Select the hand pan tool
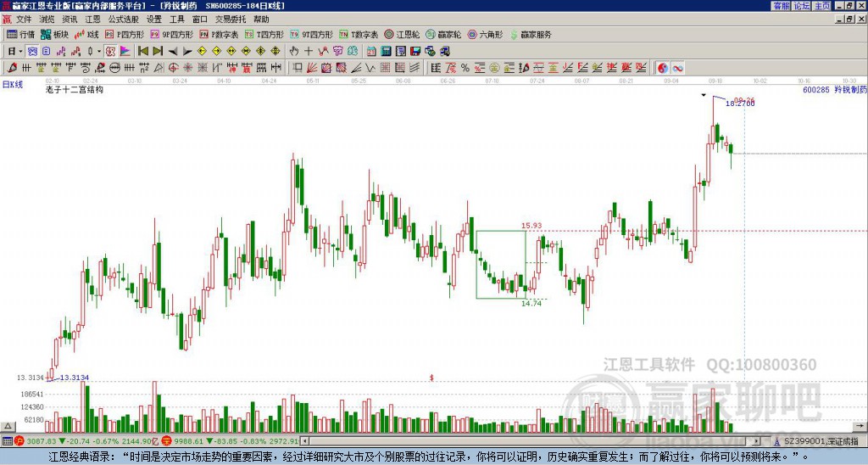Image resolution: width=868 pixels, height=465 pixels. click(x=293, y=52)
